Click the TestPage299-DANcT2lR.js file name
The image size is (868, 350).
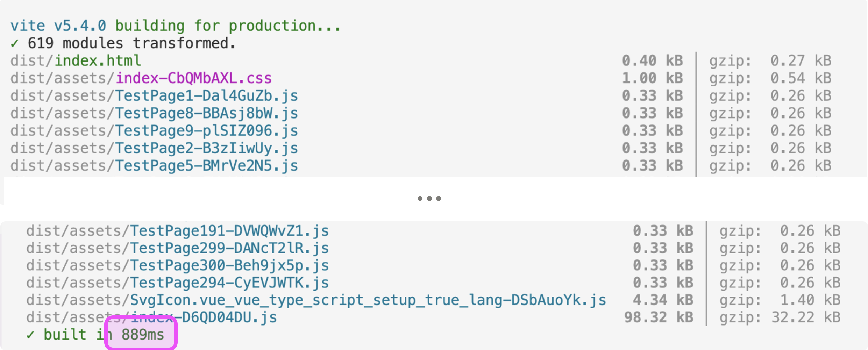229,248
